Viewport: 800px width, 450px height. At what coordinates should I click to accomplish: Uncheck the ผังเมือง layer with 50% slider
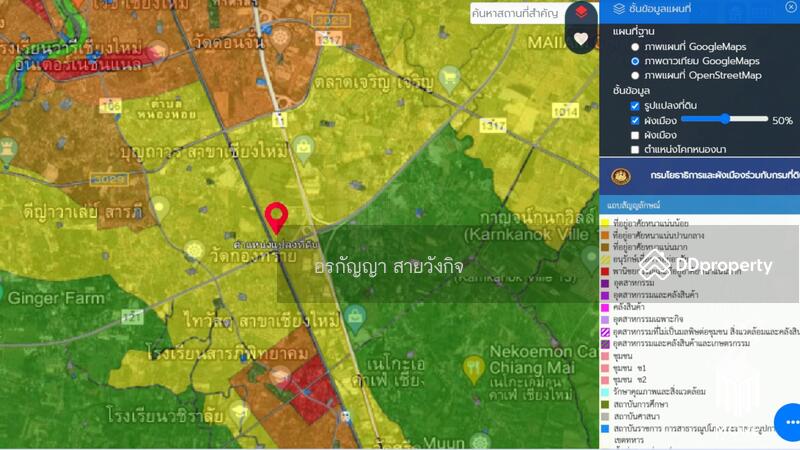tap(635, 120)
